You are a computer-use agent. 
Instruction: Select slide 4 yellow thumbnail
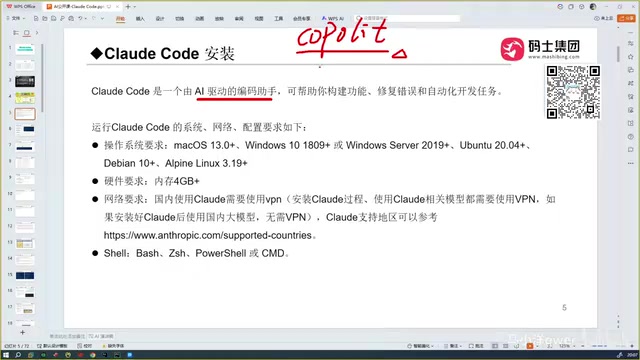(25, 98)
